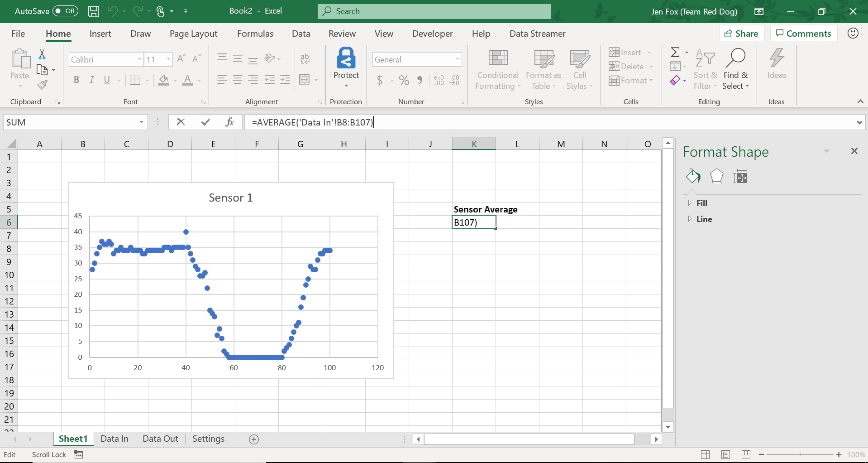Switch to Page Break Preview view
Image resolution: width=868 pixels, height=463 pixels.
(x=746, y=454)
